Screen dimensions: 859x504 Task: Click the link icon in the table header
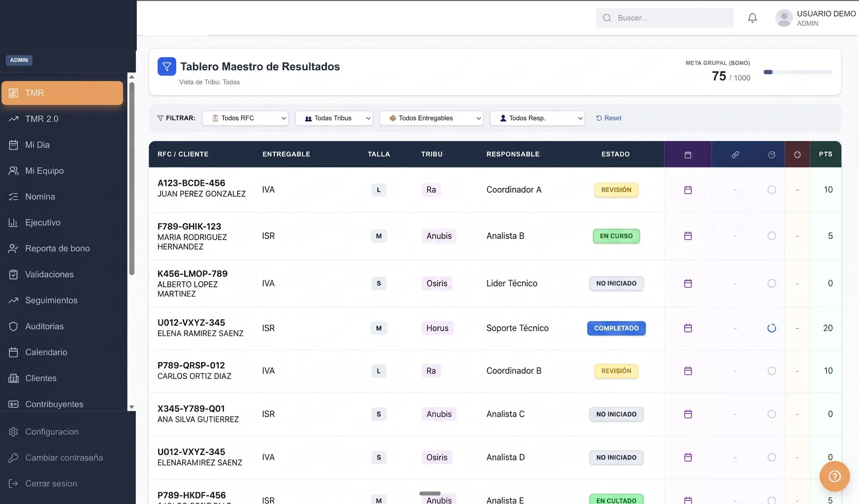[735, 154]
